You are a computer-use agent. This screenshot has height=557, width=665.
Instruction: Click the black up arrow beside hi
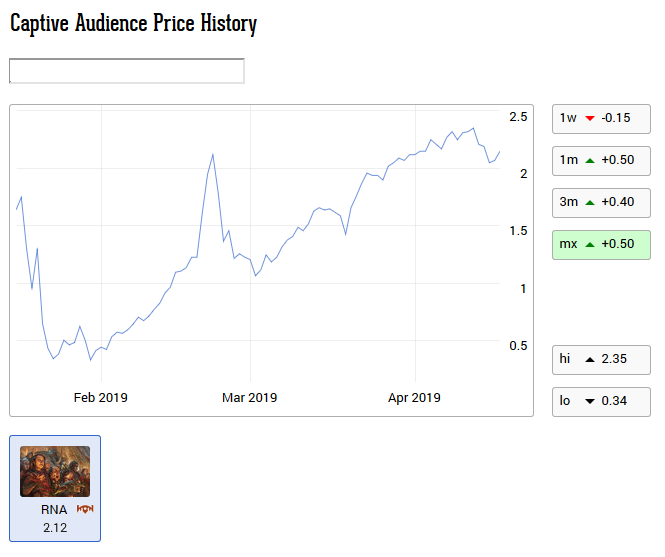point(590,359)
